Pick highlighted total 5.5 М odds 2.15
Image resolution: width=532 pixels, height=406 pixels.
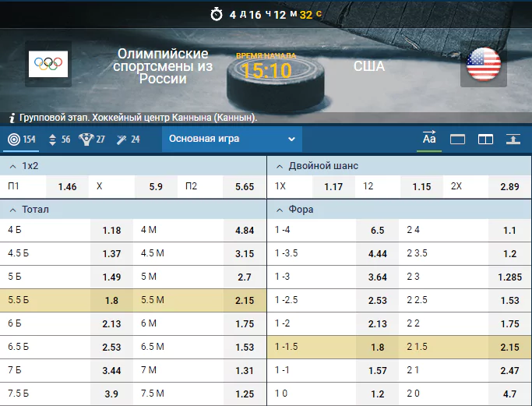245,301
